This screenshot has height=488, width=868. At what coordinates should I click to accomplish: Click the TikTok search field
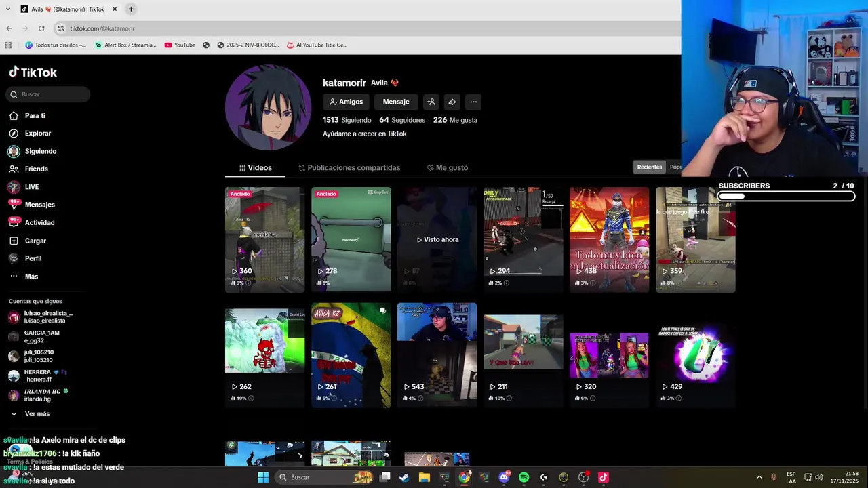click(47, 94)
